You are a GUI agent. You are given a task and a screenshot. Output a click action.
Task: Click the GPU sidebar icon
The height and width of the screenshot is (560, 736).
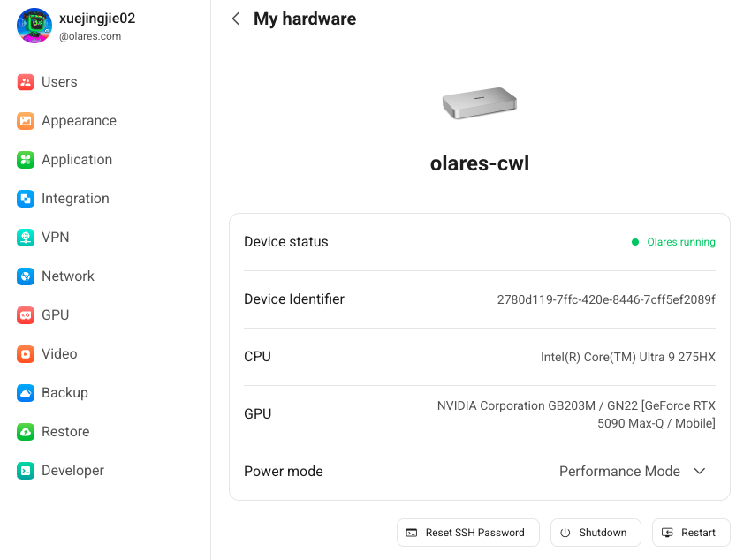pos(26,315)
